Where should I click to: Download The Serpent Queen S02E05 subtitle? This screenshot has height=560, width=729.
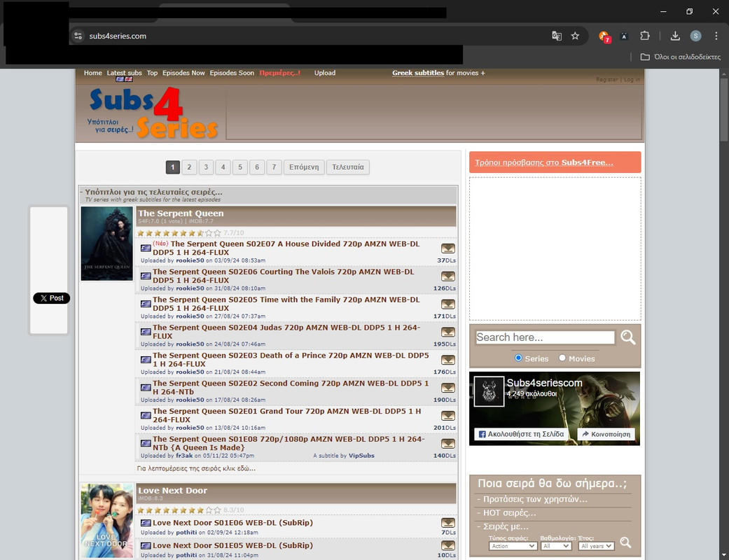447,304
